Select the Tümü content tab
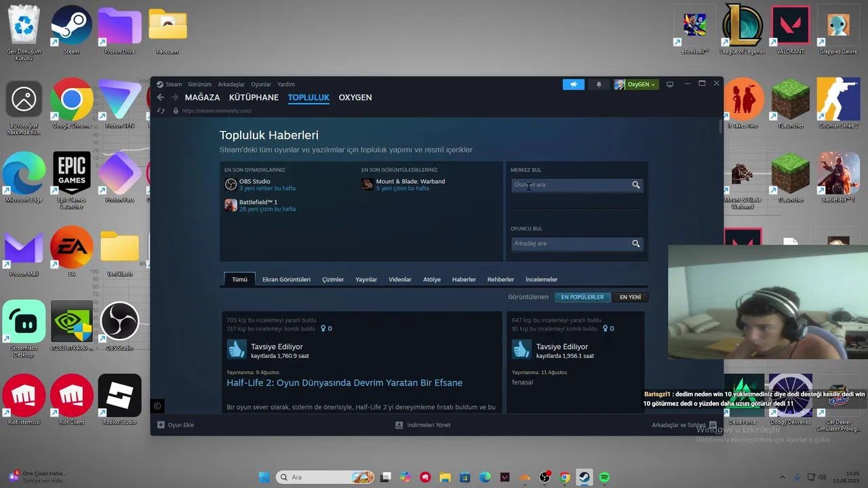 [240, 279]
